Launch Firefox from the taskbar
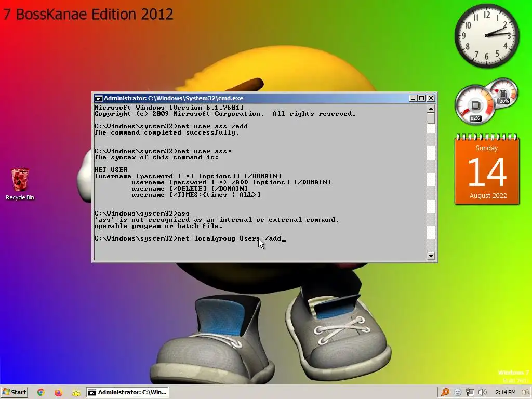Screen dimensions: 532x399 point(58,393)
